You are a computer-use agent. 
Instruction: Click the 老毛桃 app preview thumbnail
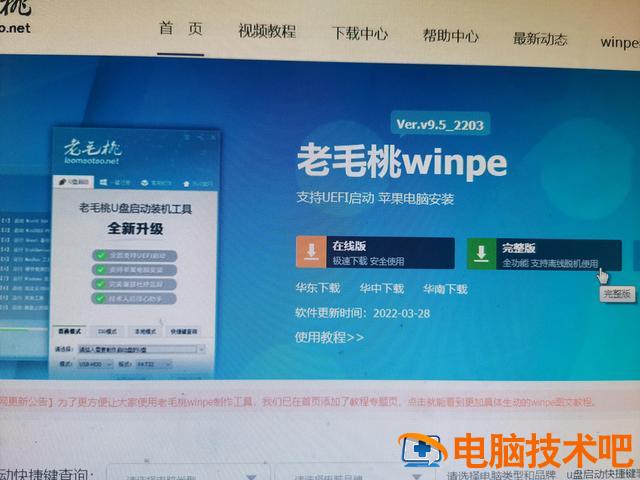point(134,253)
